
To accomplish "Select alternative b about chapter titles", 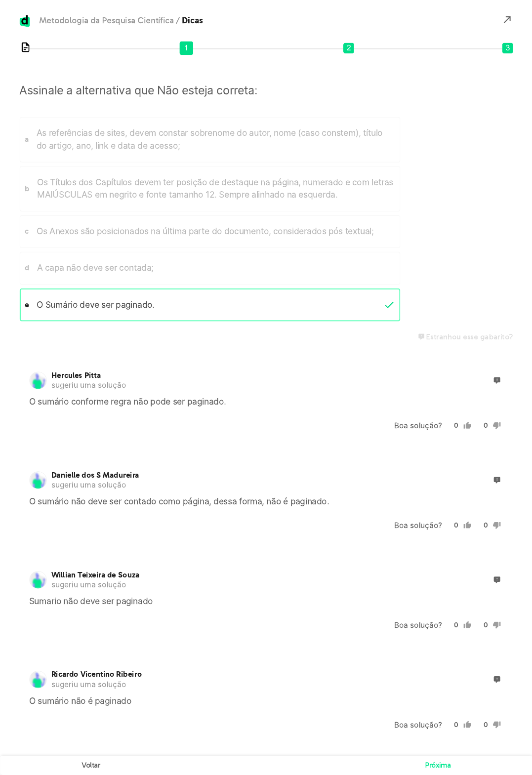I will point(210,189).
